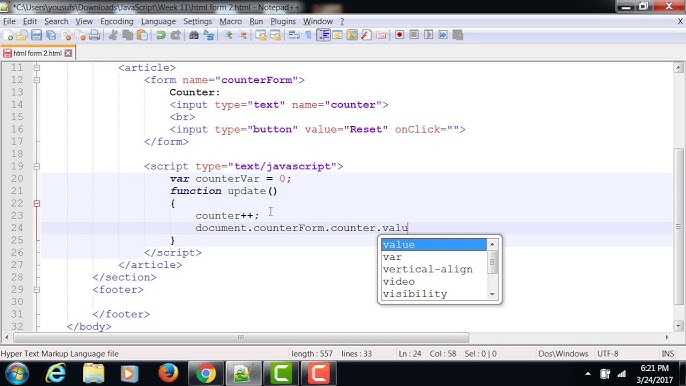Screen dimensions: 686x386
Task: Click the Print icon in toolbar
Action: (94, 35)
